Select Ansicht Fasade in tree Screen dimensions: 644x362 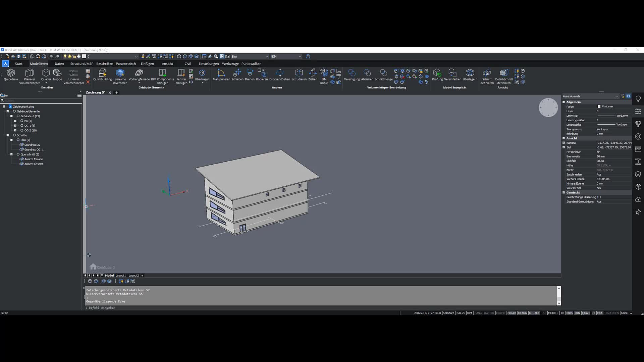34,159
